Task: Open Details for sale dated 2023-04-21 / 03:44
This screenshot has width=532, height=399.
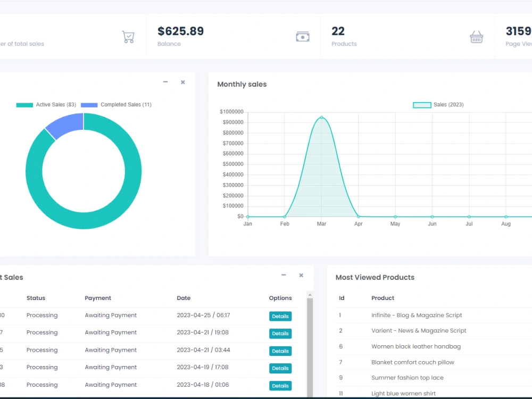Action: point(280,351)
